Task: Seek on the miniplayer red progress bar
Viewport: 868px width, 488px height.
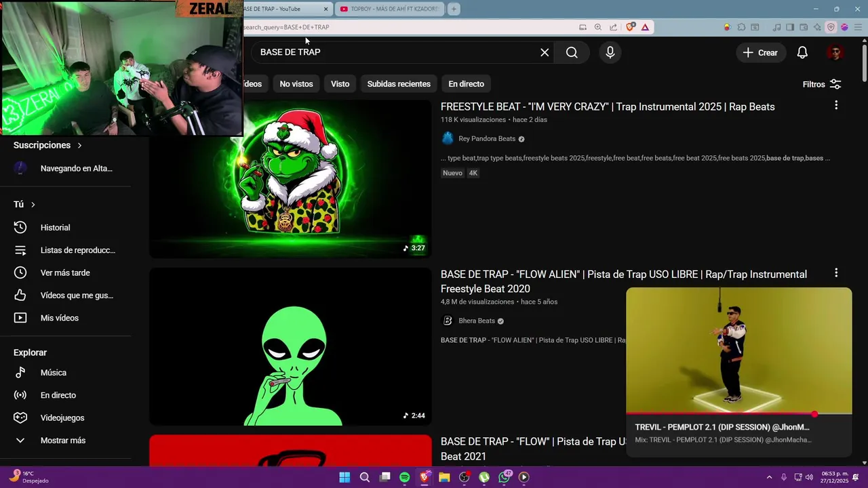Action: tap(738, 413)
